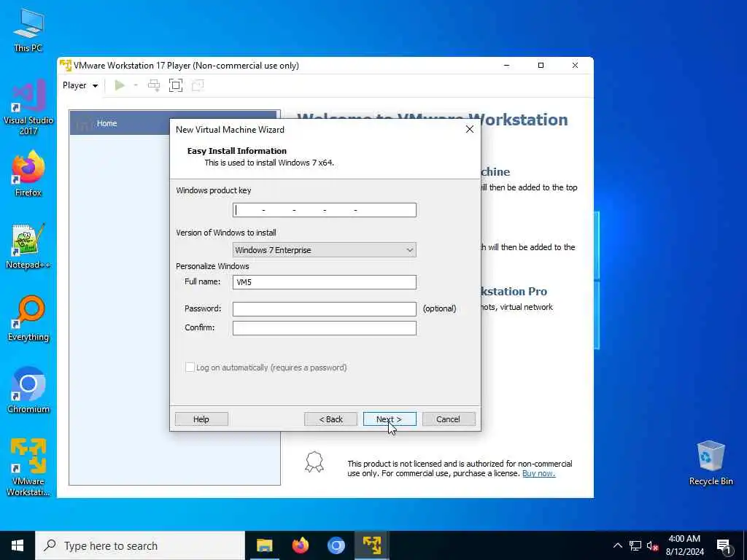Click the enter full screen toolbar icon
The image size is (747, 560).
(x=176, y=85)
